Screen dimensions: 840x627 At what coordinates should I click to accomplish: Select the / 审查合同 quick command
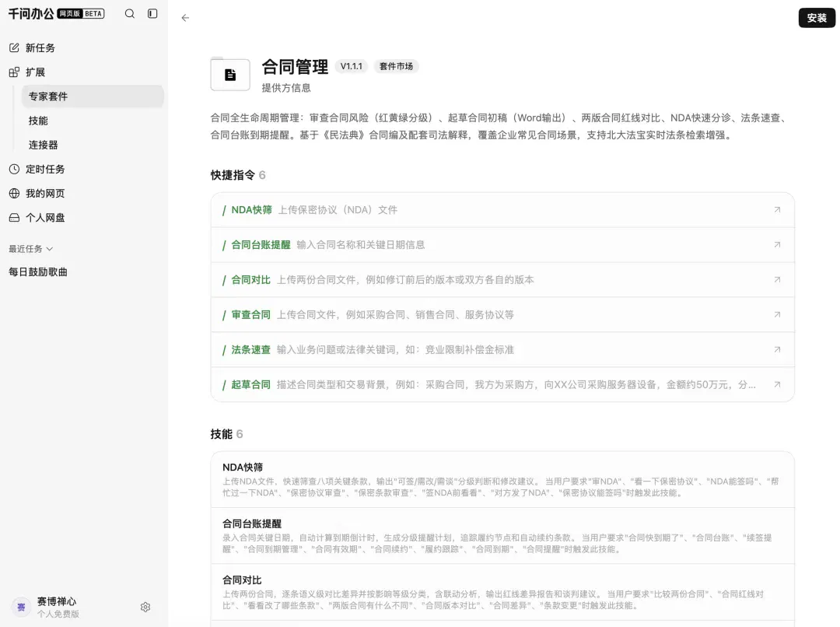[502, 314]
